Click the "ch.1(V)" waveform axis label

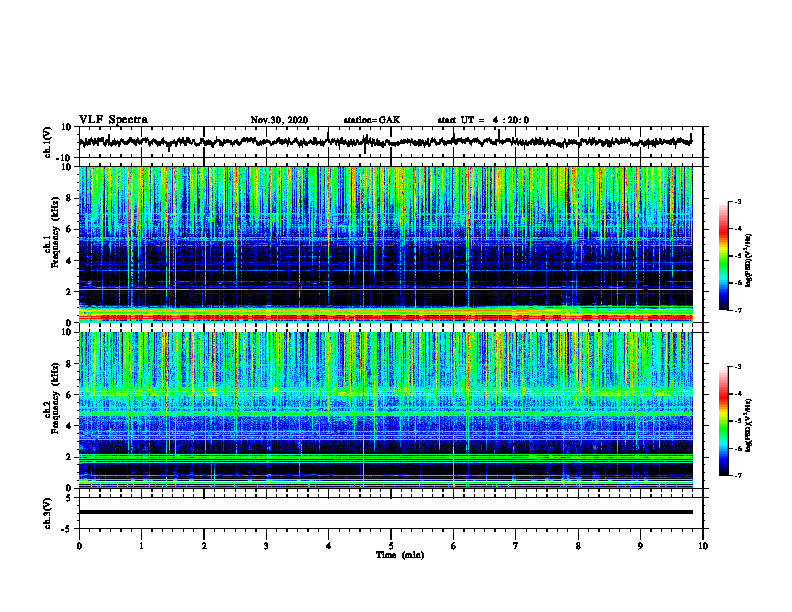point(48,142)
